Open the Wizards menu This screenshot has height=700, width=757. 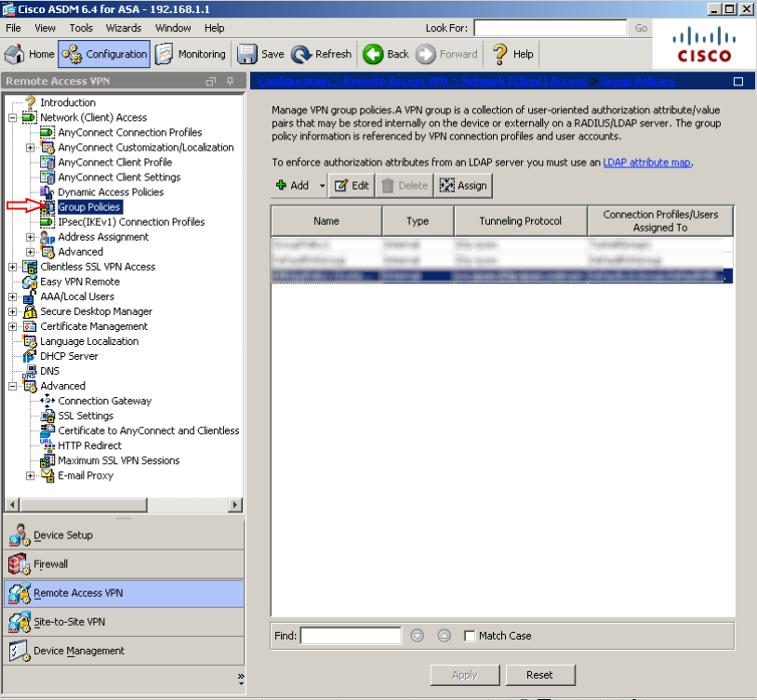coord(124,28)
